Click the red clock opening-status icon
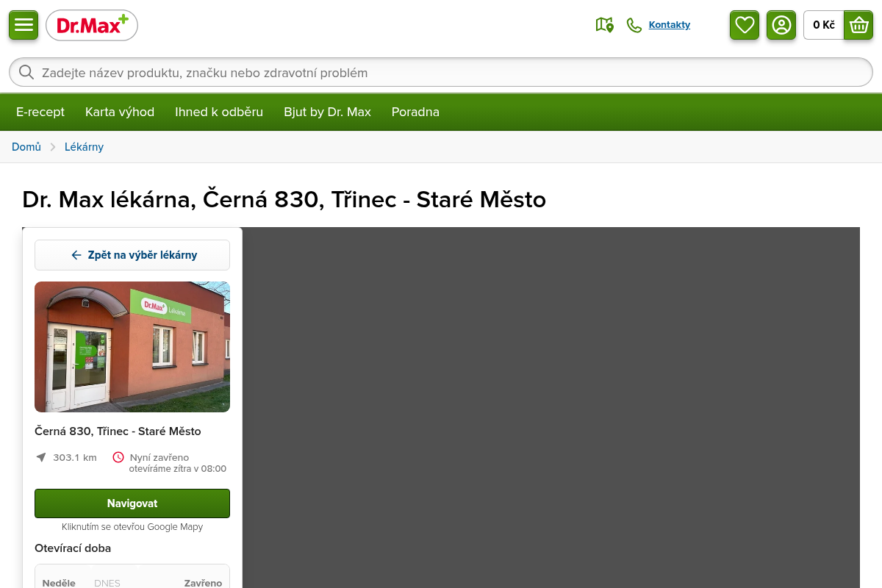Screen dimensions: 882x588 point(118,457)
